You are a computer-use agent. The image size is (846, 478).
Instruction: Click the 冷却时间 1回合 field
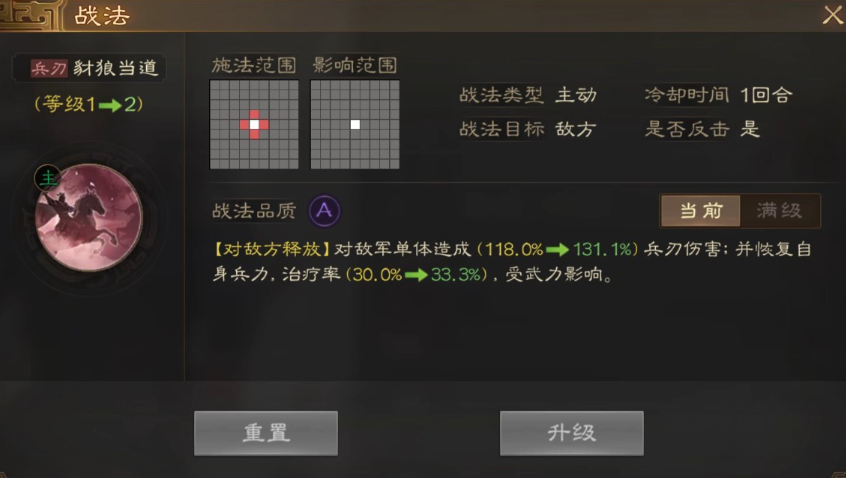(x=719, y=95)
